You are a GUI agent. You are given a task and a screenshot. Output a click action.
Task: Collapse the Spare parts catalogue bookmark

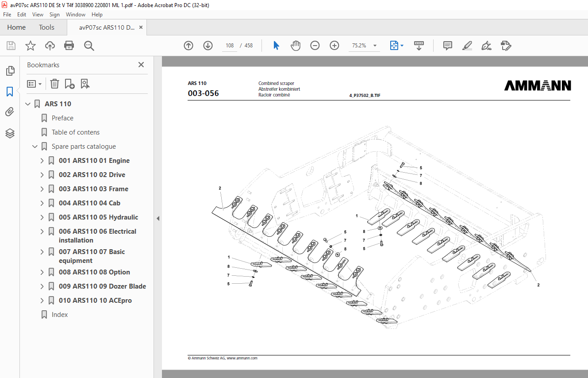pyautogui.click(x=35, y=147)
